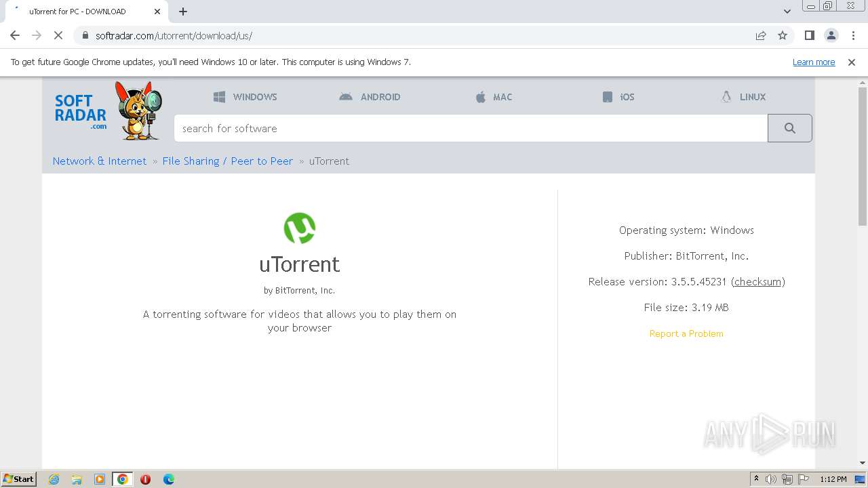
Task: Open the iOS platform category
Action: point(618,97)
